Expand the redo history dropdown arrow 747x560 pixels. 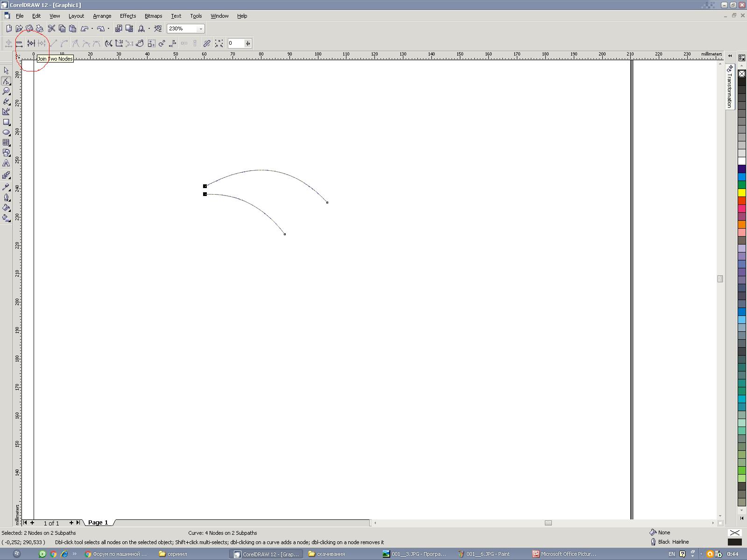(x=108, y=28)
